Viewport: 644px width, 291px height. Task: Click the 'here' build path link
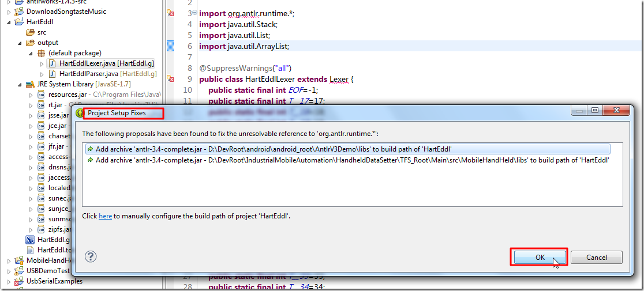[105, 216]
